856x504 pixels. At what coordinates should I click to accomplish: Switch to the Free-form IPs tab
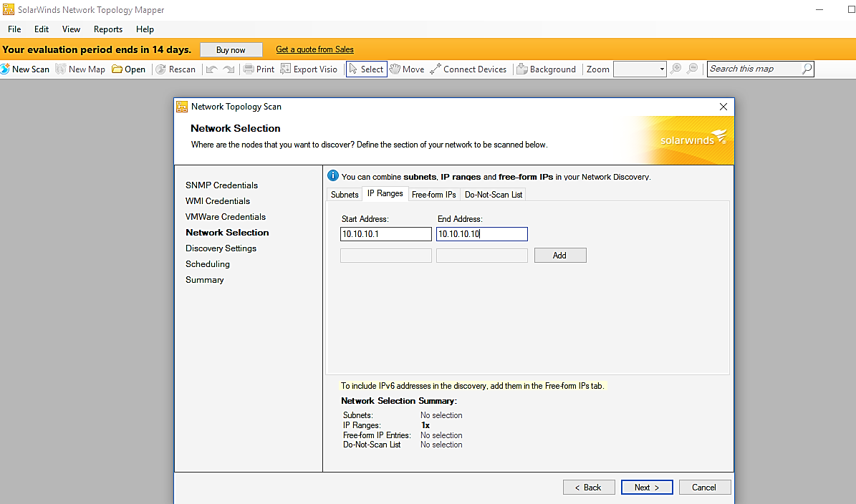[434, 195]
